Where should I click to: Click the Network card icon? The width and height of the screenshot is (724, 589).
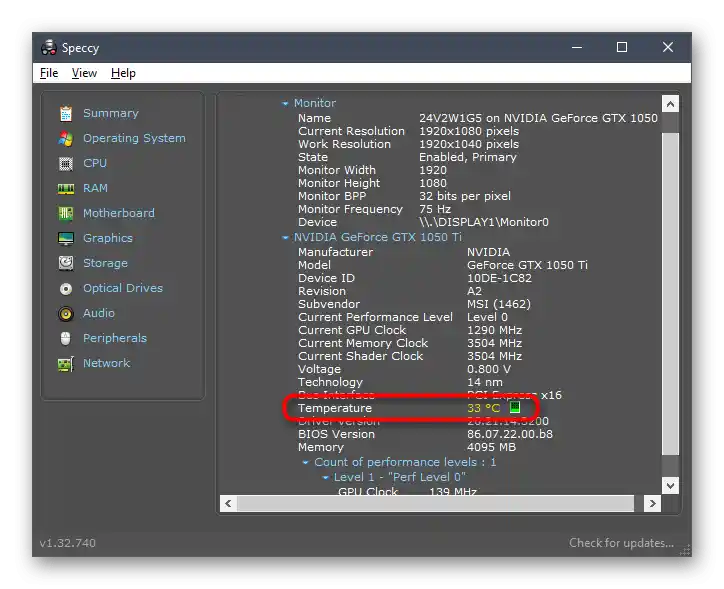(x=66, y=364)
